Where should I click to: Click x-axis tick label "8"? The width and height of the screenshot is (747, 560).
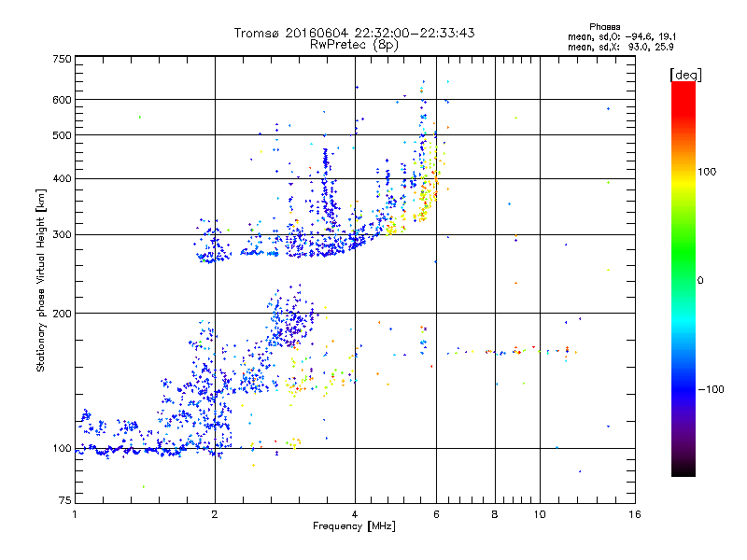[495, 514]
